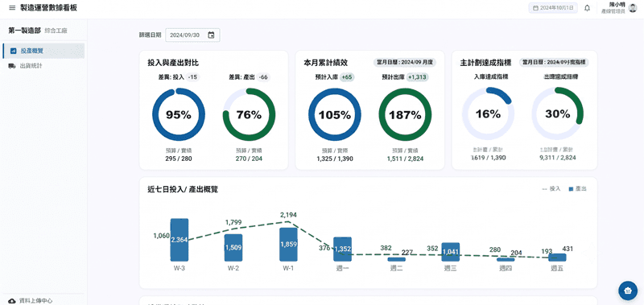The image size is (644, 305).
Task: Toggle the 投入 legend entry
Action: pyautogui.click(x=551, y=189)
